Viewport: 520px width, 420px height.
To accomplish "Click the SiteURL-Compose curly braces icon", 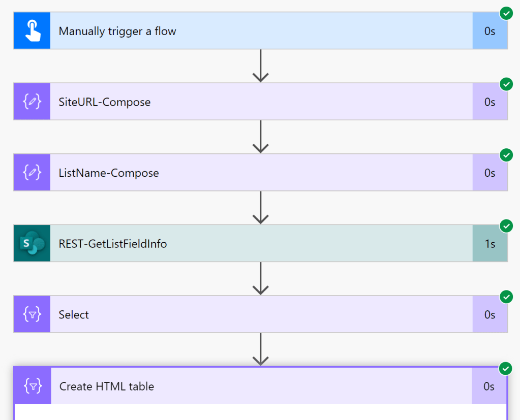I will (x=32, y=102).
